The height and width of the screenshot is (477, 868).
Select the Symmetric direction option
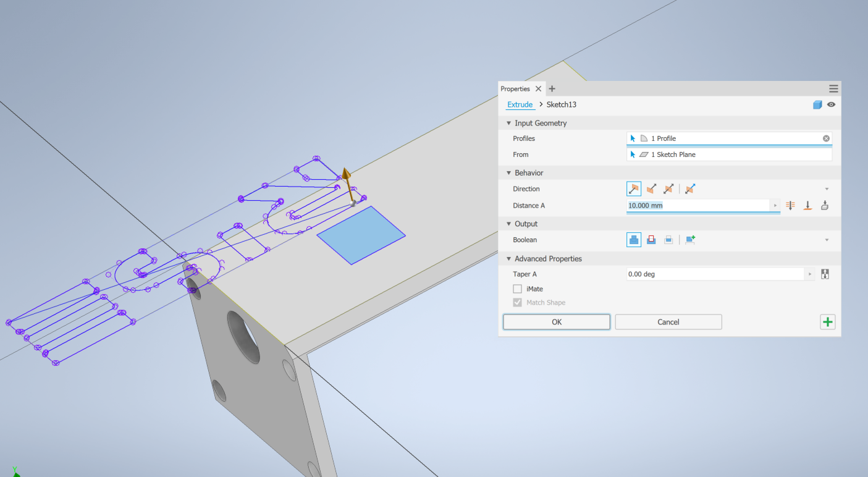668,188
